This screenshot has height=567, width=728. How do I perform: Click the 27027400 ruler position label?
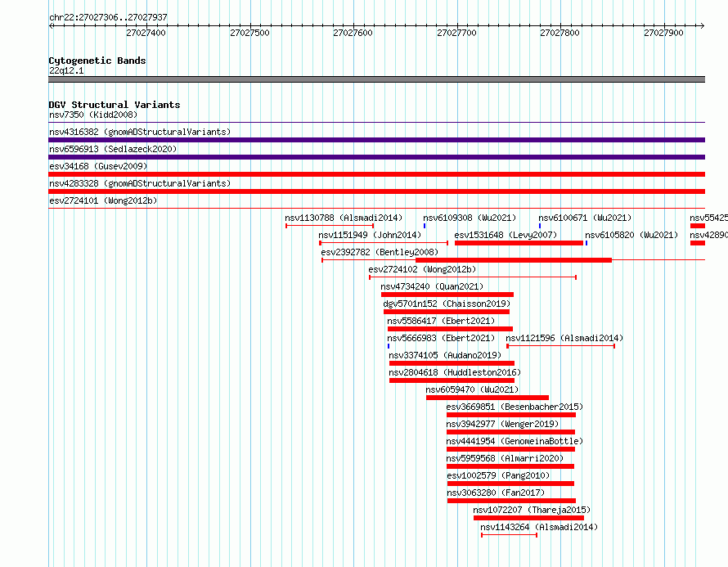pos(146,33)
